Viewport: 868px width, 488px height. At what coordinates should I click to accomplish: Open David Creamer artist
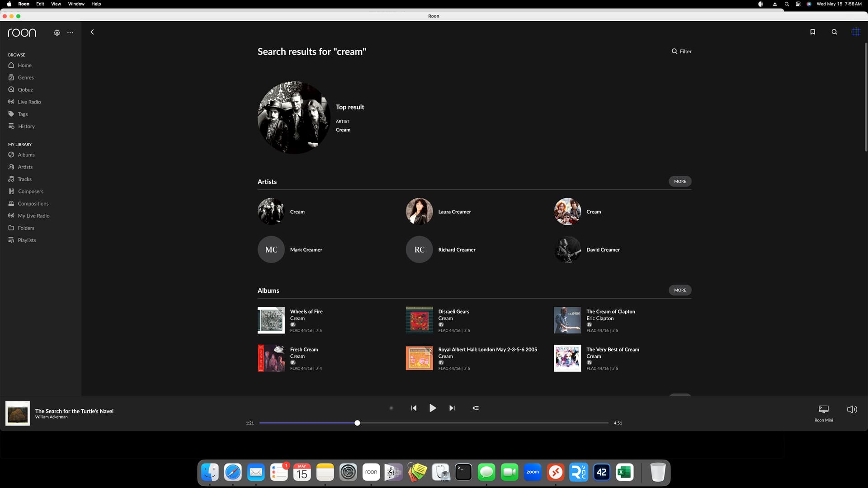point(603,250)
